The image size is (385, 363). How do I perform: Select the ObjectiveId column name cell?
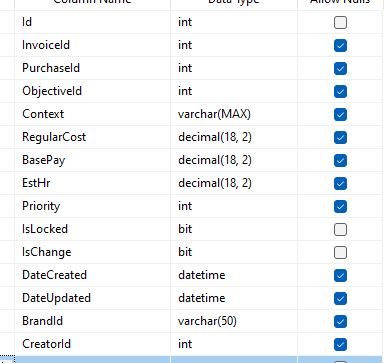point(92,91)
